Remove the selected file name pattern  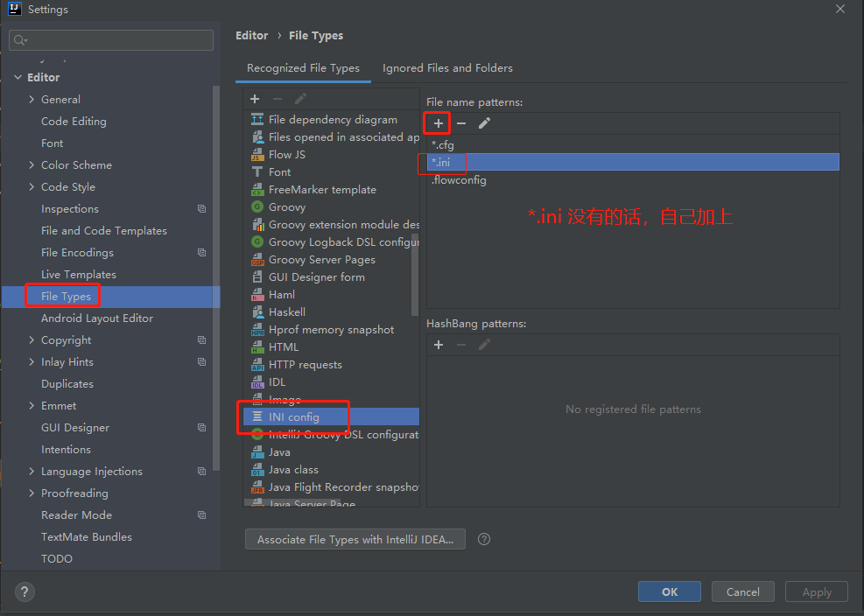461,123
